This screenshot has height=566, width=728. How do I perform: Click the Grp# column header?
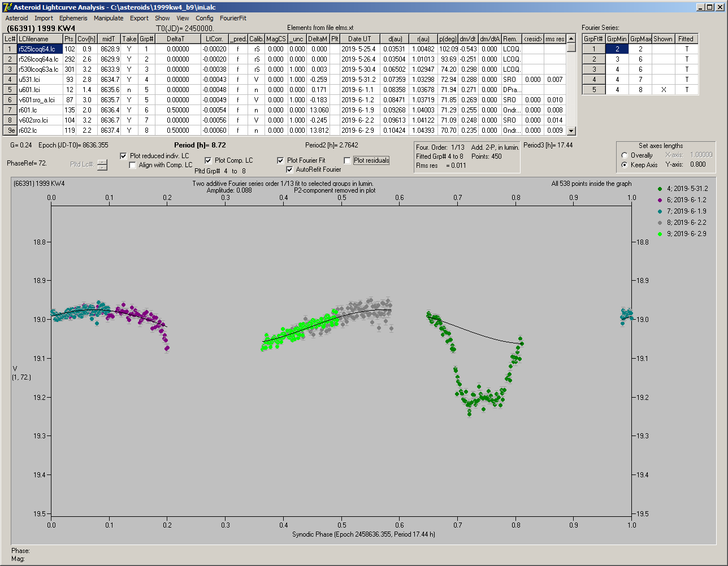(146, 39)
